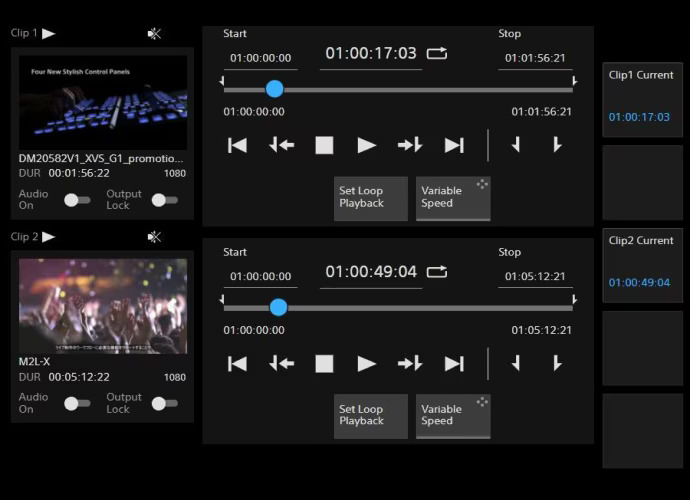690x500 pixels.
Task: Set mark-in point for Clip 1
Action: [x=516, y=145]
